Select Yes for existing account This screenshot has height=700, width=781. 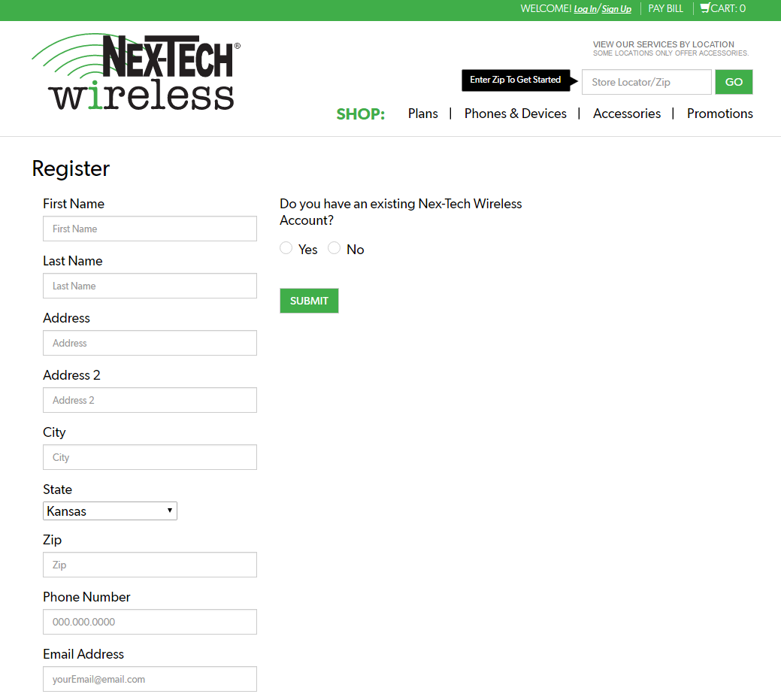[x=286, y=248]
